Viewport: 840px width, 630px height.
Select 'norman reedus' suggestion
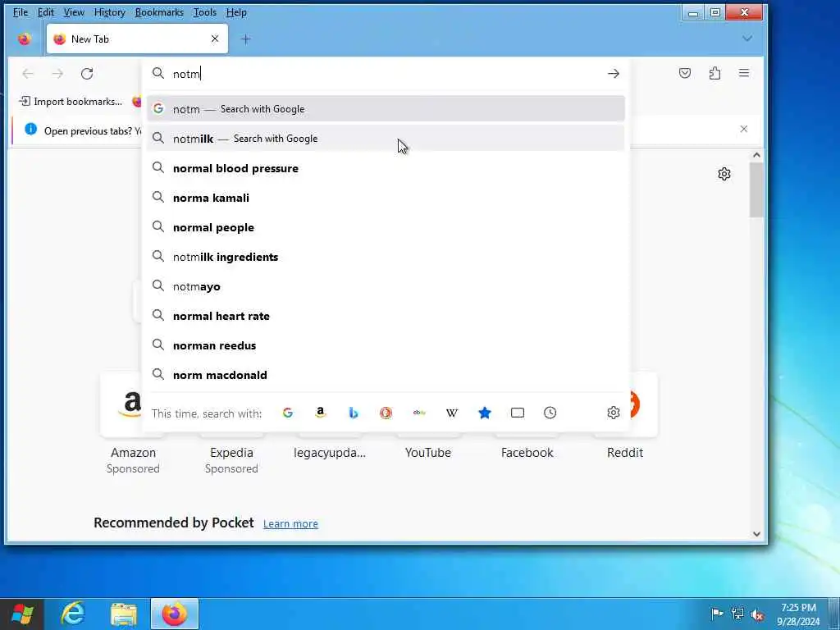tap(386, 345)
